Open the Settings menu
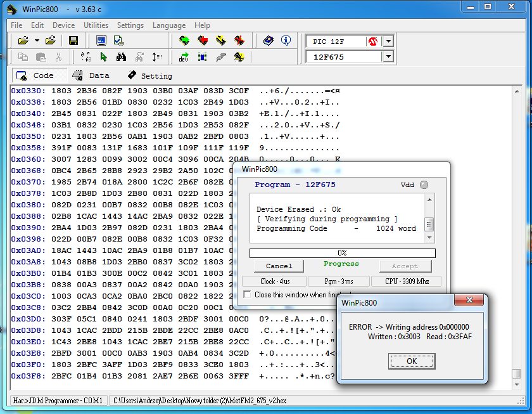 tap(130, 25)
